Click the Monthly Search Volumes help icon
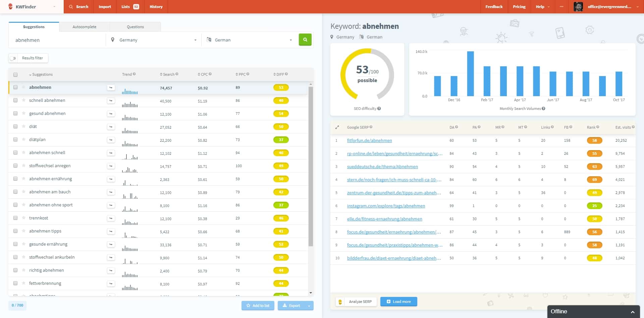The width and height of the screenshot is (644, 318). pyautogui.click(x=543, y=109)
